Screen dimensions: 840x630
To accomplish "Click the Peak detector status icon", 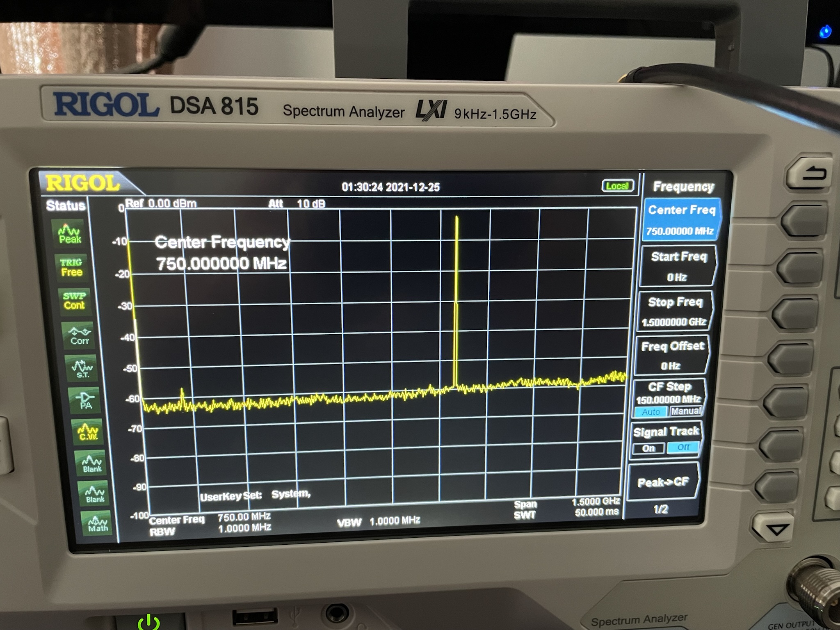I will click(x=69, y=234).
